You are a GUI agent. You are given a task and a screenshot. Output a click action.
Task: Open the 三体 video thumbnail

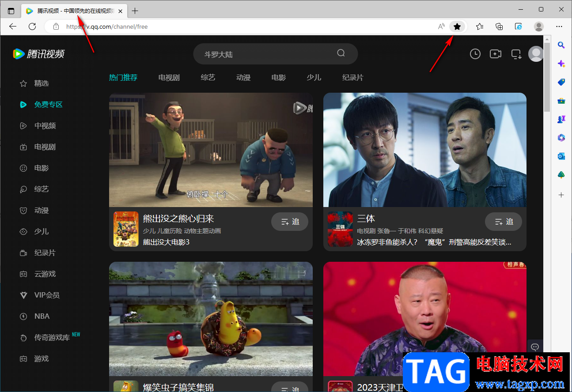pyautogui.click(x=425, y=150)
